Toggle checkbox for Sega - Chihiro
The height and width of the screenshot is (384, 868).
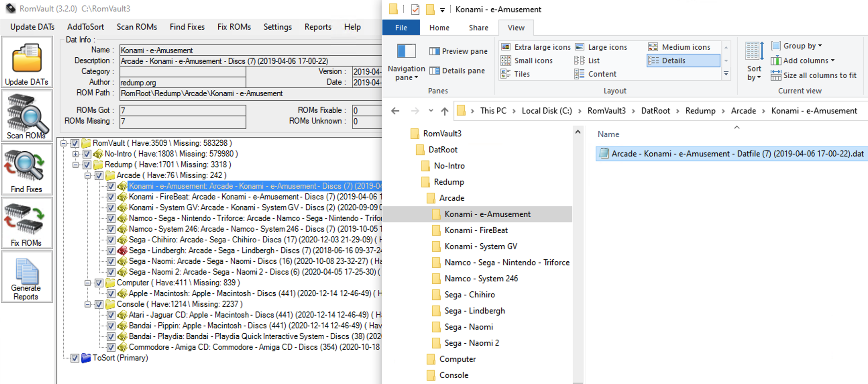coord(111,240)
